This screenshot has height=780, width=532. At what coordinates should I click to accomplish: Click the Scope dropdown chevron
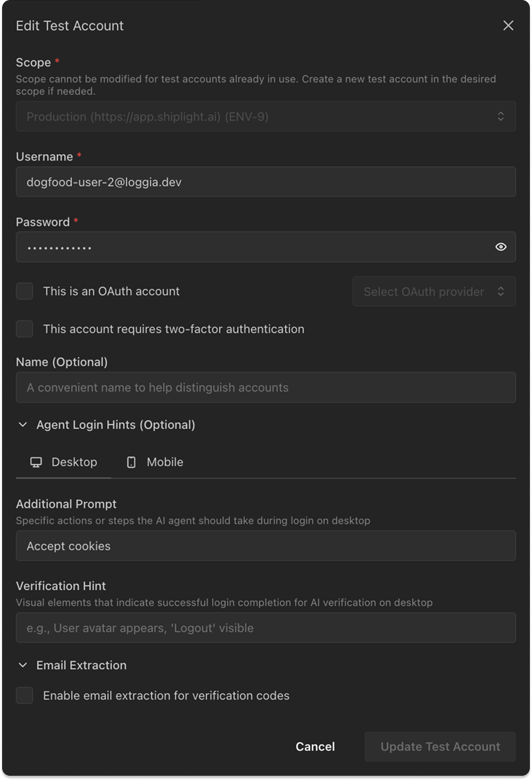501,117
